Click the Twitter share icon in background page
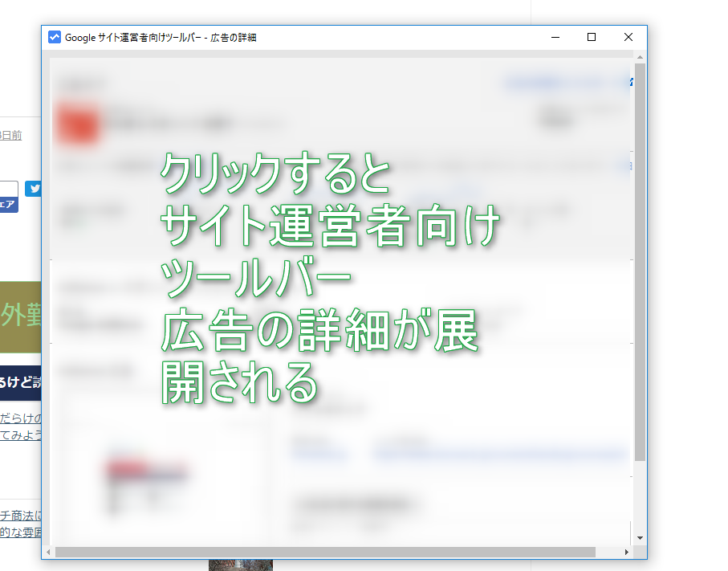Screen dimensions: 728x571 click(33, 189)
